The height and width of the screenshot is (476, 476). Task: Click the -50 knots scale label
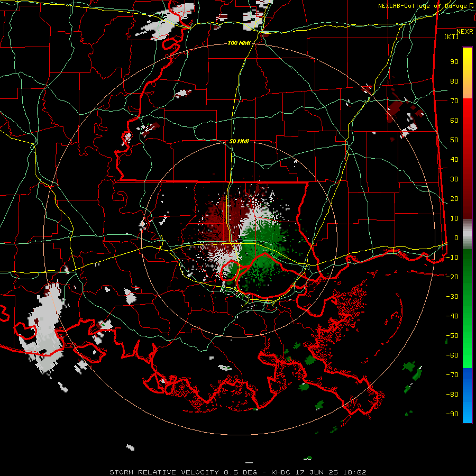pyautogui.click(x=452, y=336)
